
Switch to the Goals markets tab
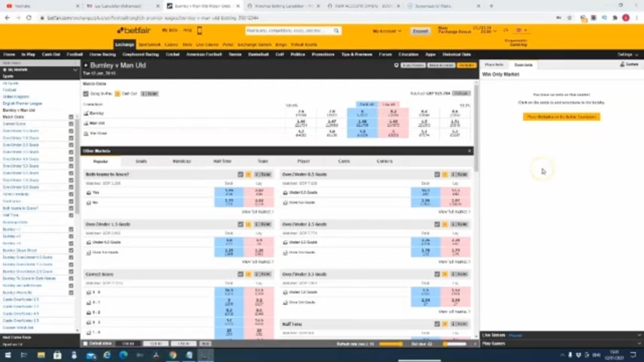tap(141, 161)
